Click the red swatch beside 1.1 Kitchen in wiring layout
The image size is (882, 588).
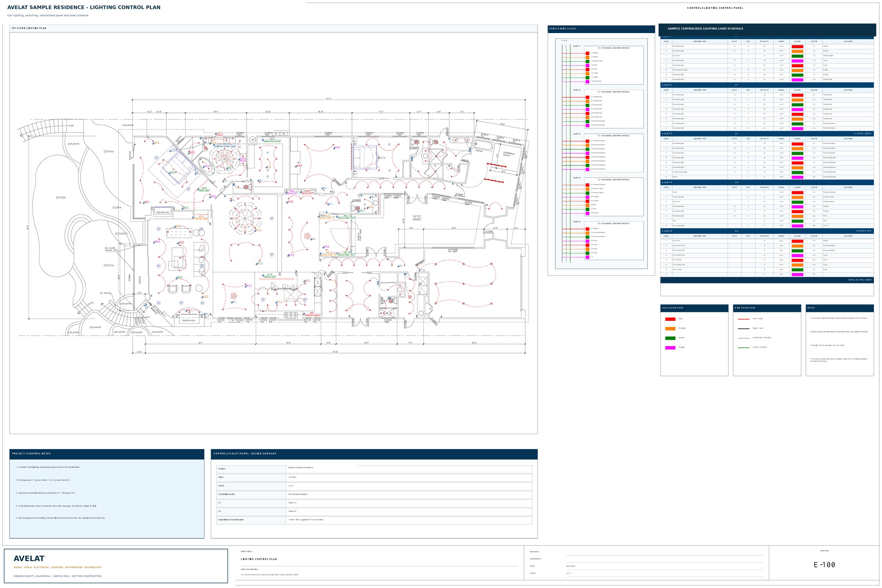coord(587,53)
